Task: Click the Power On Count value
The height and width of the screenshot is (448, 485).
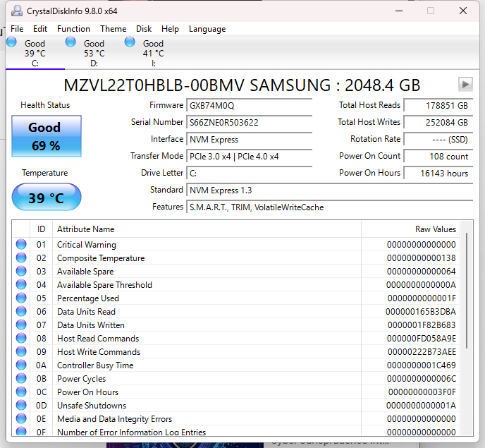Action: (x=438, y=157)
